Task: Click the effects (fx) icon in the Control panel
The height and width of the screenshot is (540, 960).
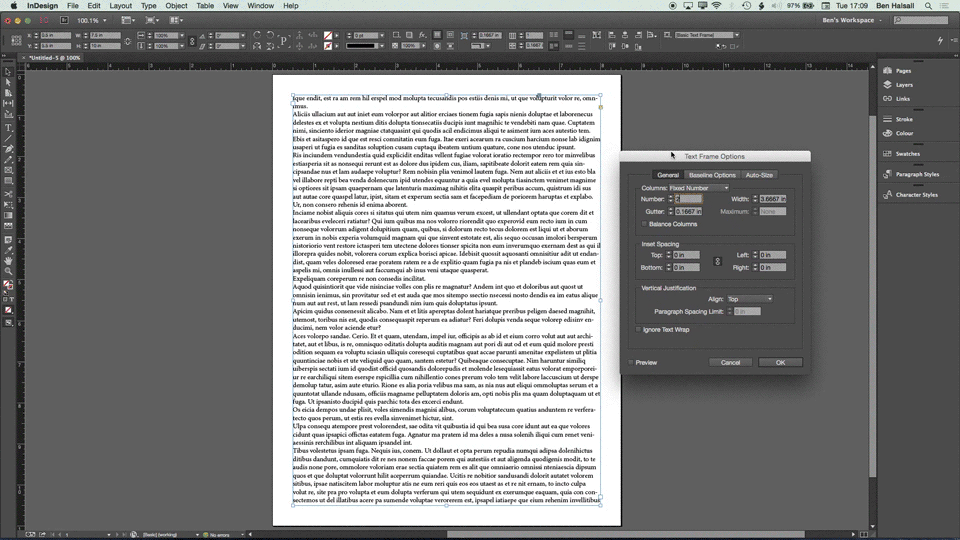Action: click(422, 35)
